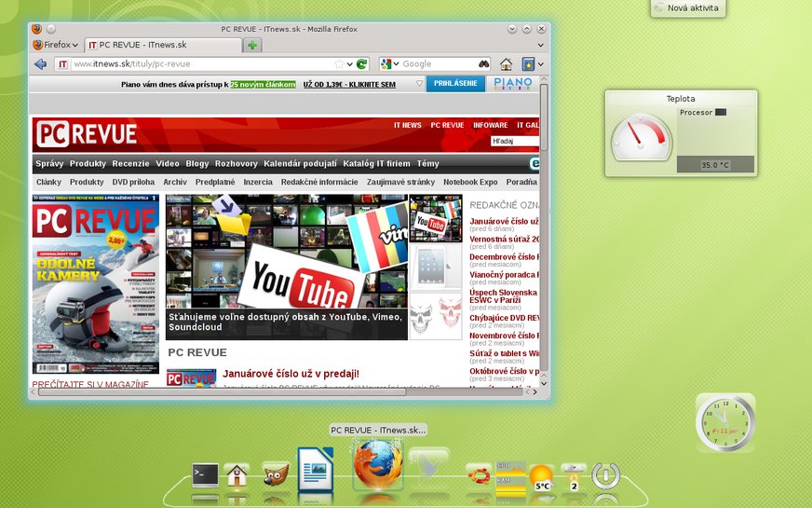The height and width of the screenshot is (508, 812).
Task: Open the Firefox menu dropdown
Action: pyautogui.click(x=56, y=45)
